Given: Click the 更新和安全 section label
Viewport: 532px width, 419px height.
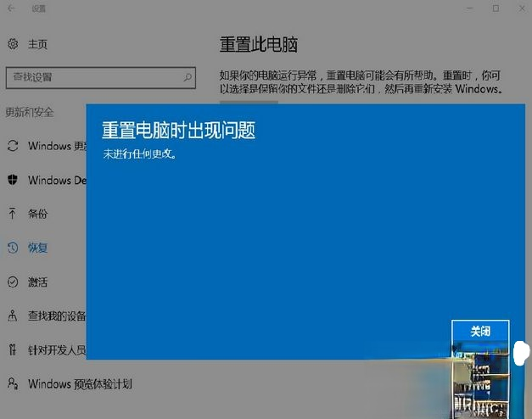Looking at the screenshot, I should (30, 112).
